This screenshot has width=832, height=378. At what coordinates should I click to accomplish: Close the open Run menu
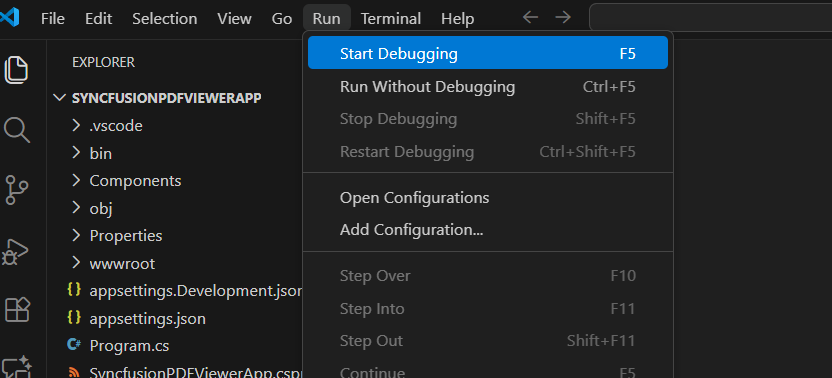pos(326,19)
